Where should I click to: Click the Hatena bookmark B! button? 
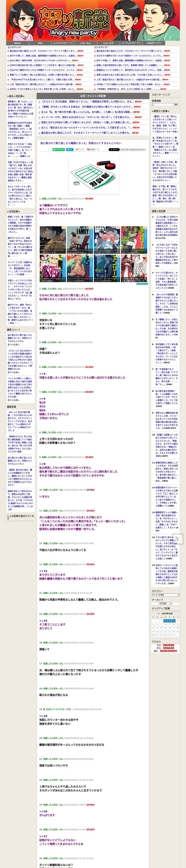point(70,149)
